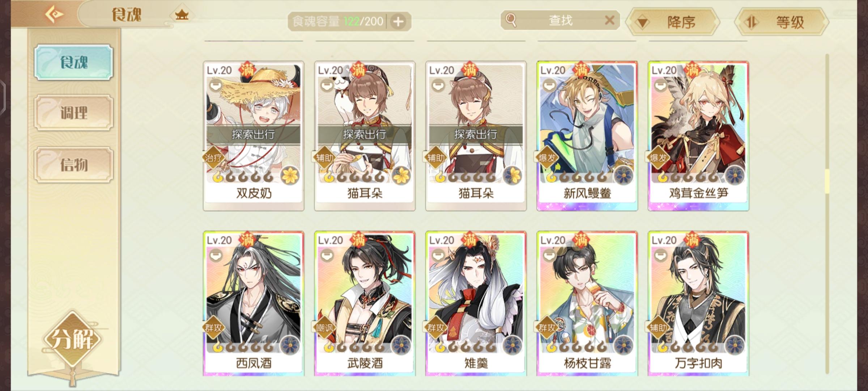Click the flower badge on 新风鳗鲞
The height and width of the screenshot is (391, 868).
click(623, 176)
